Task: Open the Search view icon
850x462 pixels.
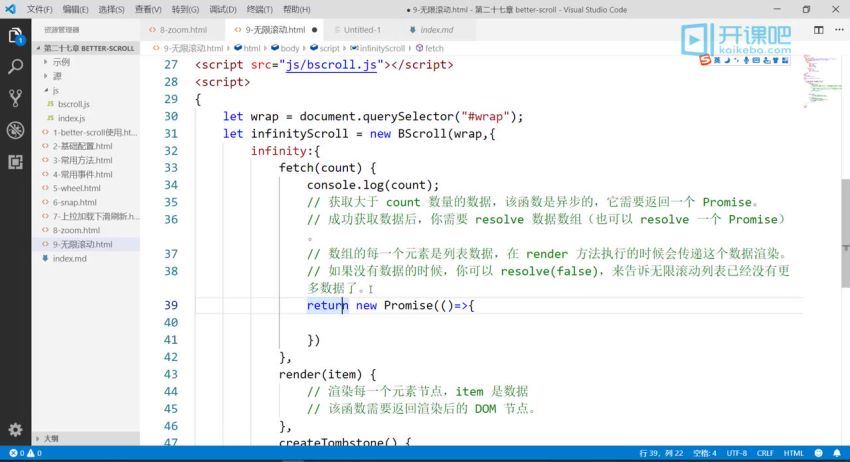Action: pyautogui.click(x=16, y=67)
